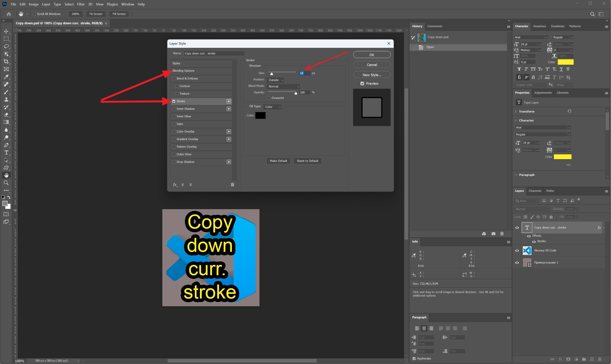Open the black stroke Color swatch
Viewport: 611px width, 364px height.
tap(260, 115)
